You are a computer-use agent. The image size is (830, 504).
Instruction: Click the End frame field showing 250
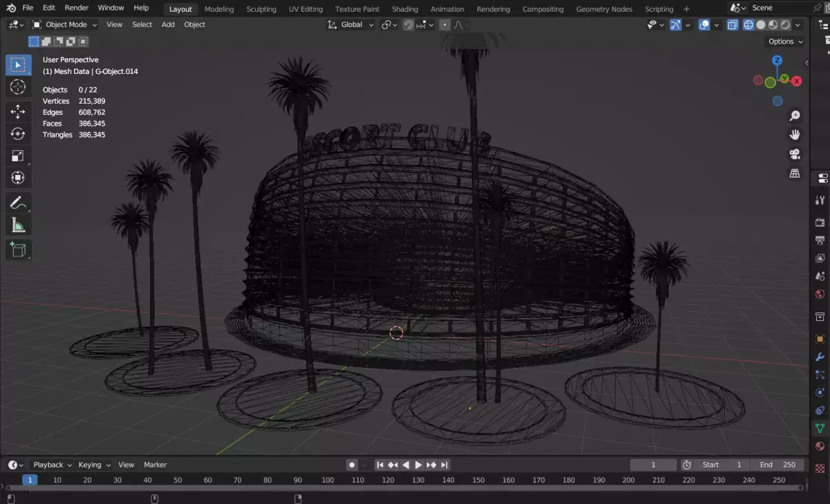tap(777, 465)
